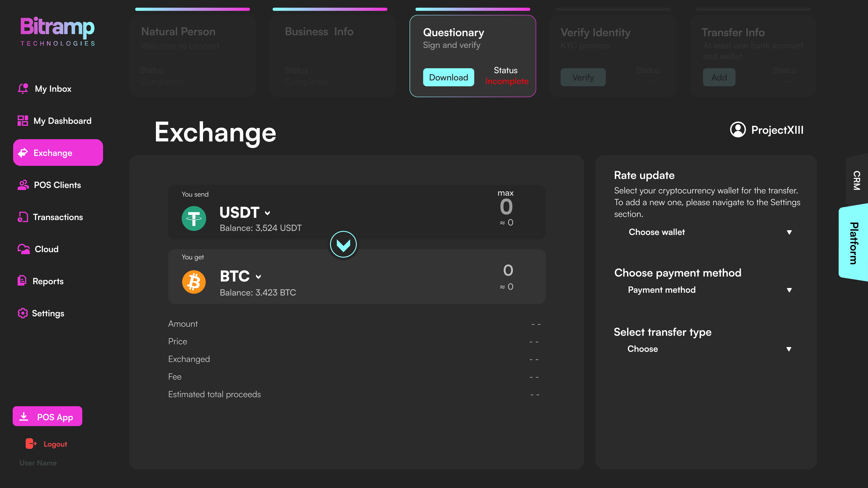Screen dimensions: 868x488
Task: Click the Reports icon in sidebar
Action: 22,281
